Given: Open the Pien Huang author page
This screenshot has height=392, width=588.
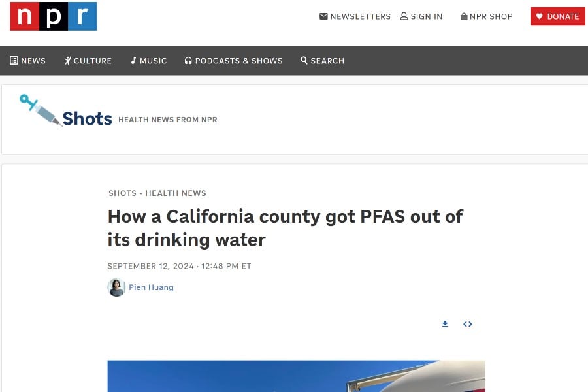Looking at the screenshot, I should point(151,287).
